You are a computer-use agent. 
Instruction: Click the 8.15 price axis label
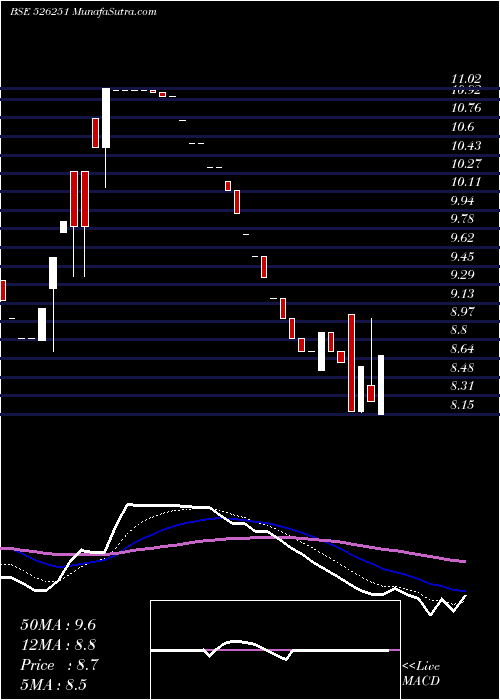click(x=462, y=405)
